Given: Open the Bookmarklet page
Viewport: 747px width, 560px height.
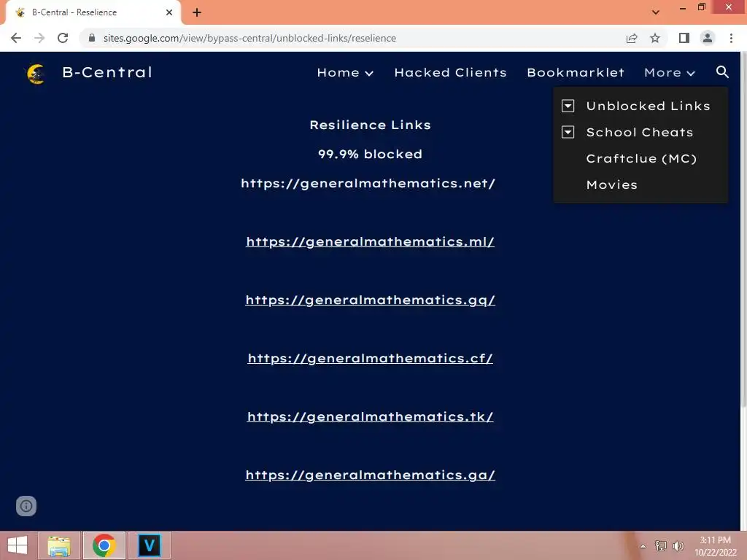Looking at the screenshot, I should (576, 72).
